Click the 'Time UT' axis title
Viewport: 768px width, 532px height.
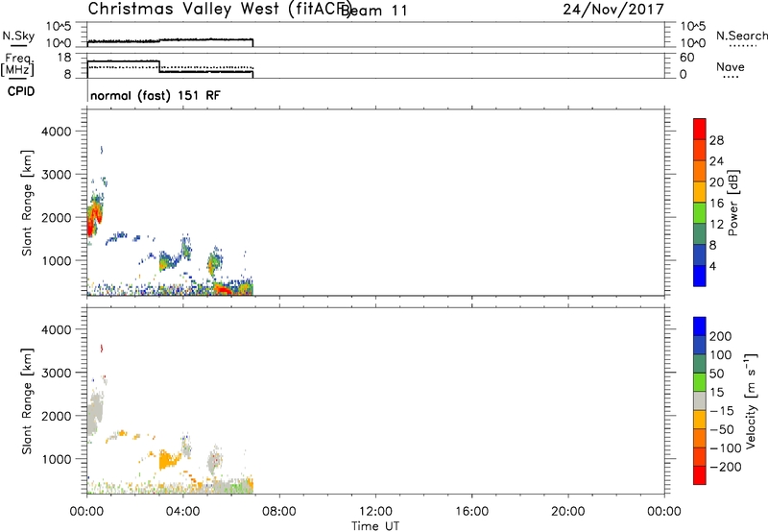pos(375,526)
